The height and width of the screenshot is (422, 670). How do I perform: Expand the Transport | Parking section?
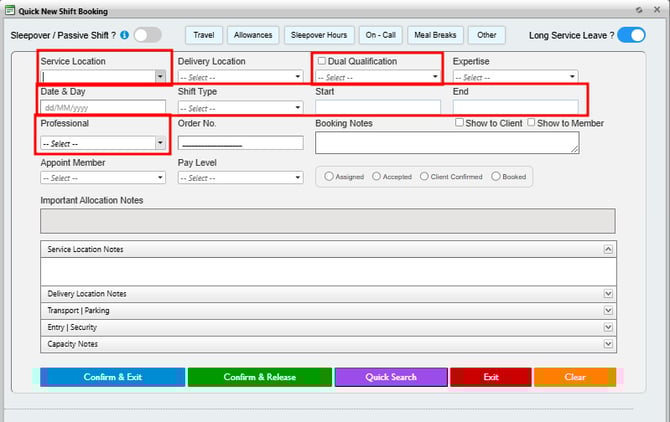point(607,311)
